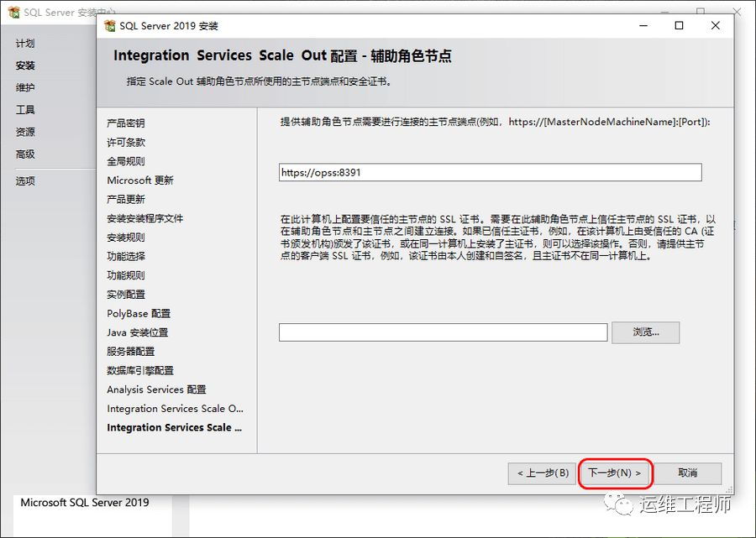Select the Analysis Services 配置 step
This screenshot has height=538, width=756.
pyautogui.click(x=157, y=389)
